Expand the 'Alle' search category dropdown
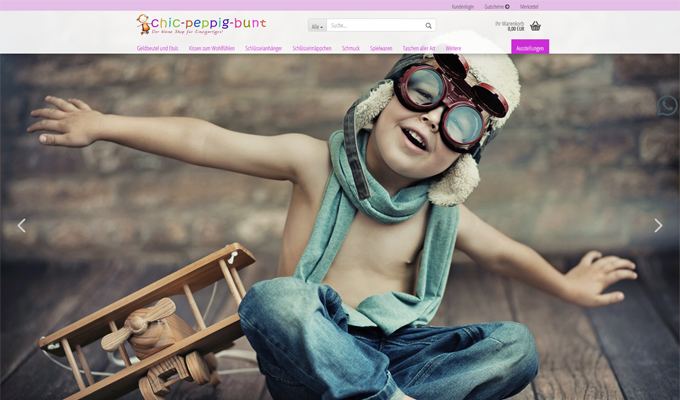The width and height of the screenshot is (680, 400). [x=317, y=26]
